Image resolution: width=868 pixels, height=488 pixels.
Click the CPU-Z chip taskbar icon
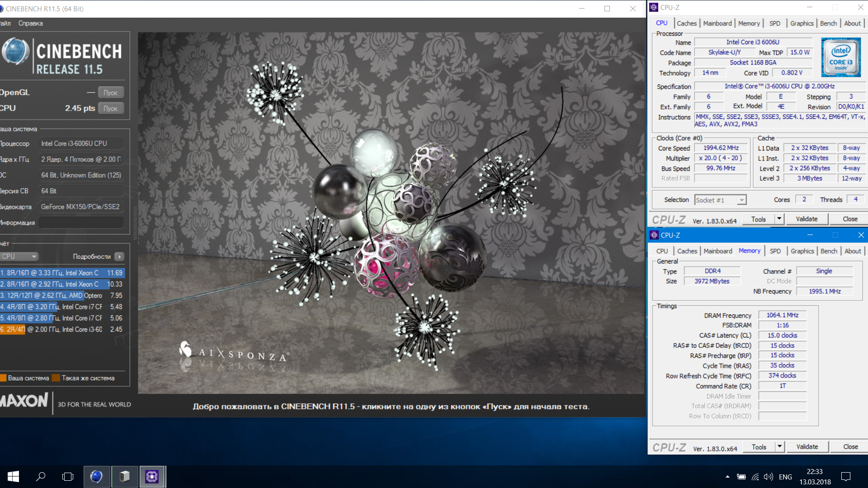pyautogui.click(x=152, y=476)
